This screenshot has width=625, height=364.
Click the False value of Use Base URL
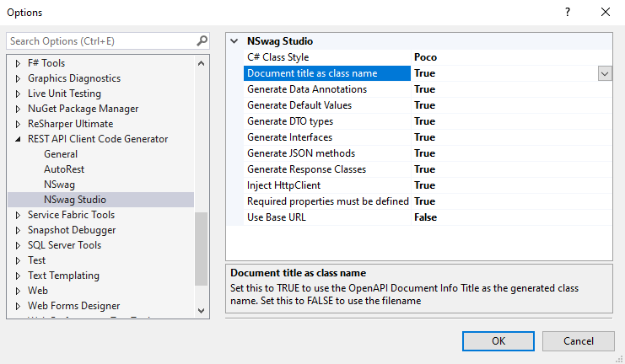tap(425, 217)
